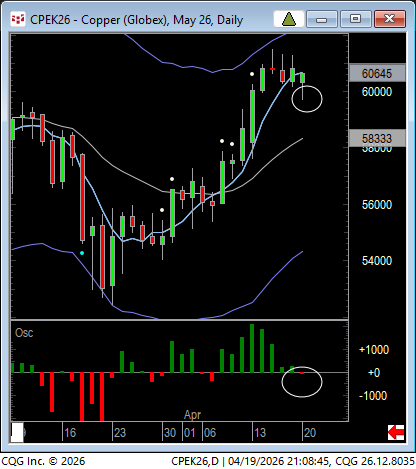Maximize the CPEK26 chart window
Viewport: 416px width, 469px height.
[x=355, y=19]
